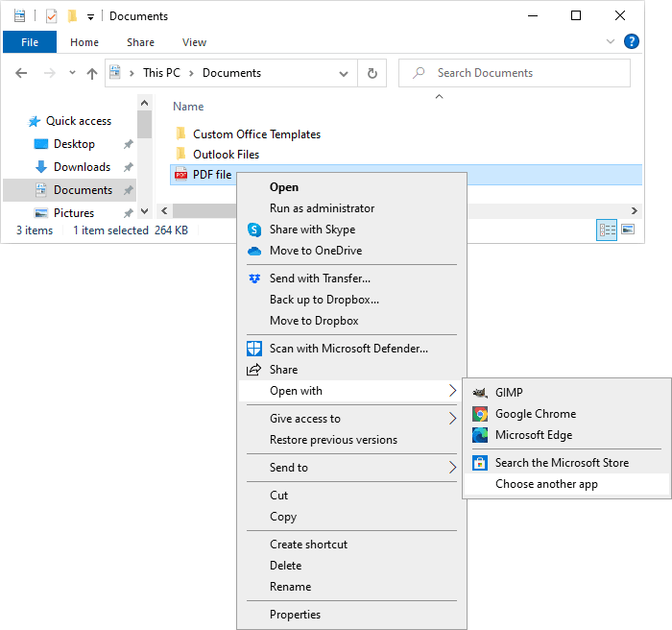672x630 pixels.
Task: Select Choose another app
Action: pyautogui.click(x=566, y=484)
